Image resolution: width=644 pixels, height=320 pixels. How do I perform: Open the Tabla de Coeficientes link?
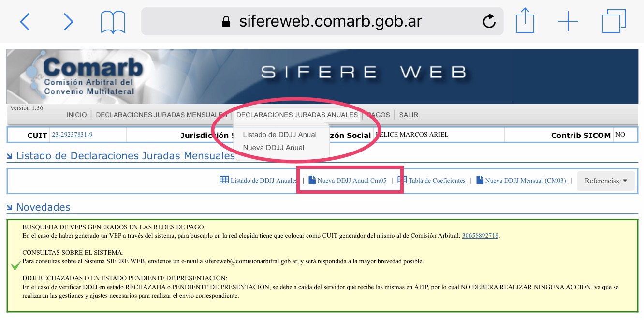click(436, 181)
